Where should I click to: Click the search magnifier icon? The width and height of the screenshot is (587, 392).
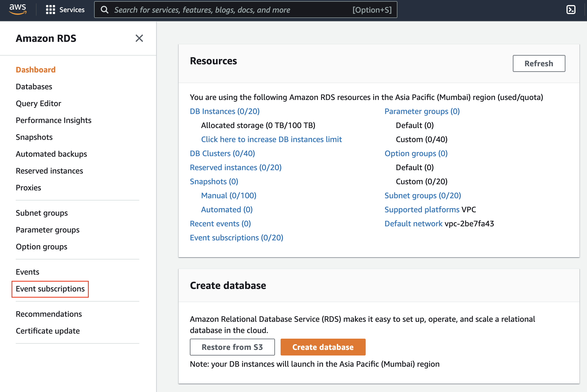[104, 10]
